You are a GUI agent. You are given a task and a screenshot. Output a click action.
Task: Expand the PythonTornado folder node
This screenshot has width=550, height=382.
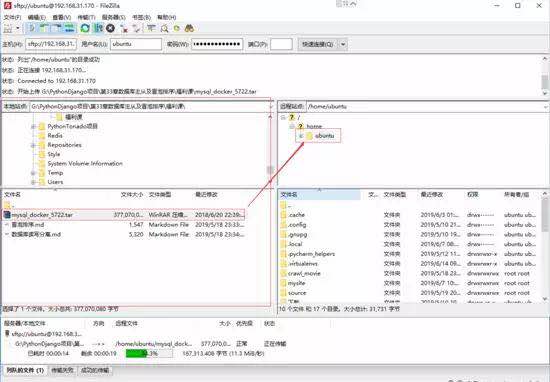[33, 126]
